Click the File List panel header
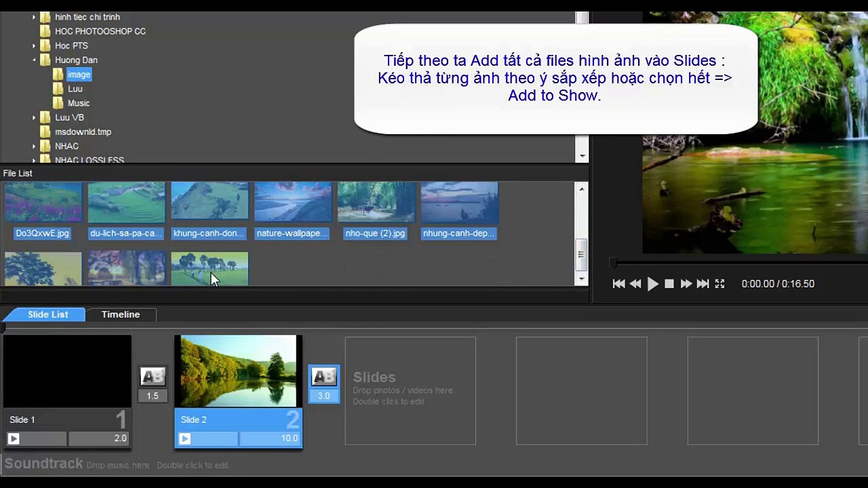Screen dimensions: 868x488 pyautogui.click(x=294, y=174)
